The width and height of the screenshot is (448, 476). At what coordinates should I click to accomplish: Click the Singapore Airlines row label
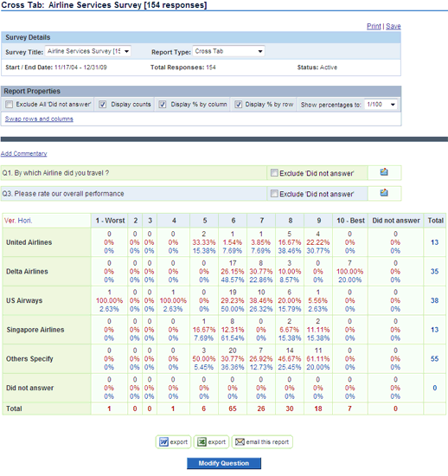coord(35,330)
